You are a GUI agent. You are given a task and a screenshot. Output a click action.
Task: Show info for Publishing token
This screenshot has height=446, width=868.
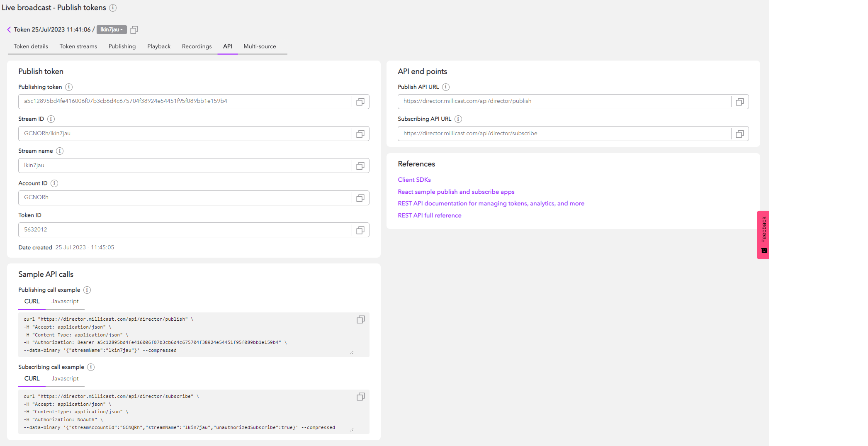(x=69, y=87)
